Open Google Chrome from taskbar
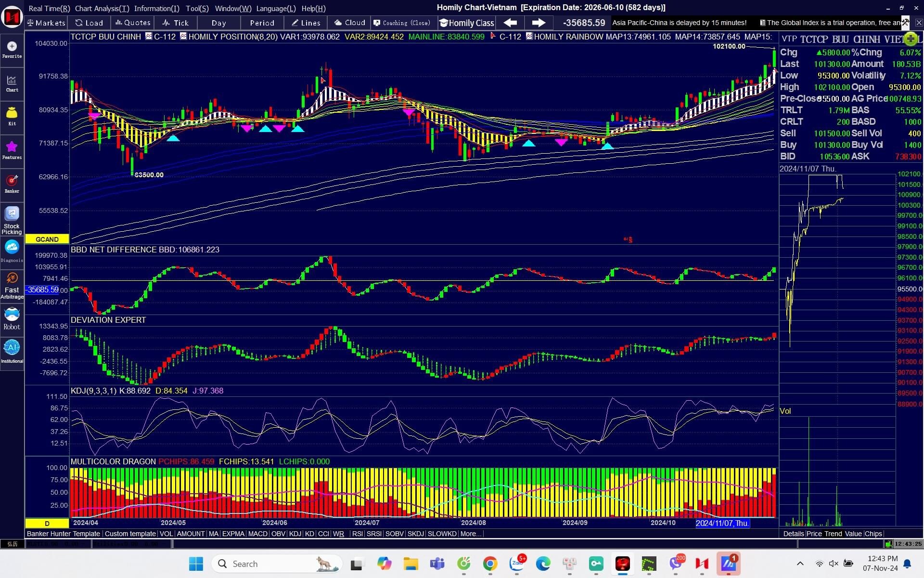Screen dimensions: 924x578 (x=490, y=564)
